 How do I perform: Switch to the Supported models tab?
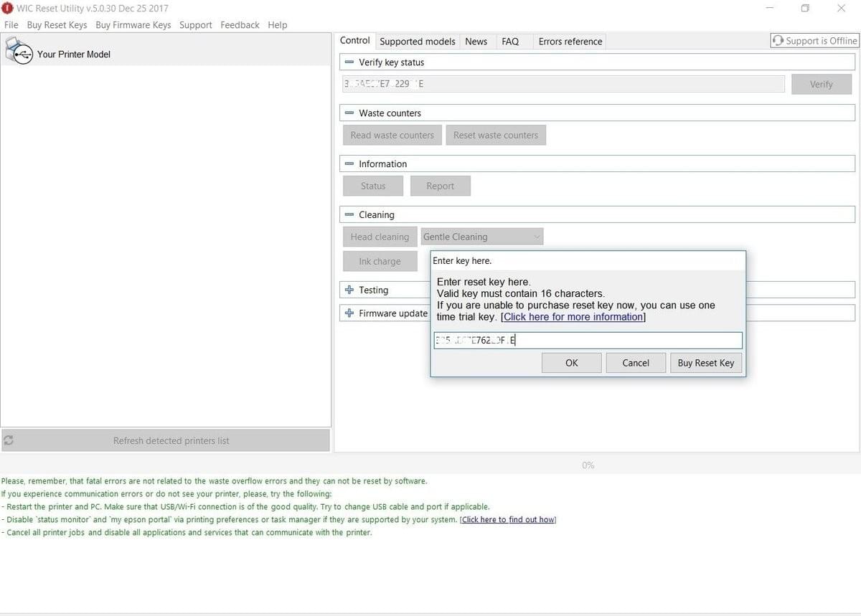click(x=417, y=42)
